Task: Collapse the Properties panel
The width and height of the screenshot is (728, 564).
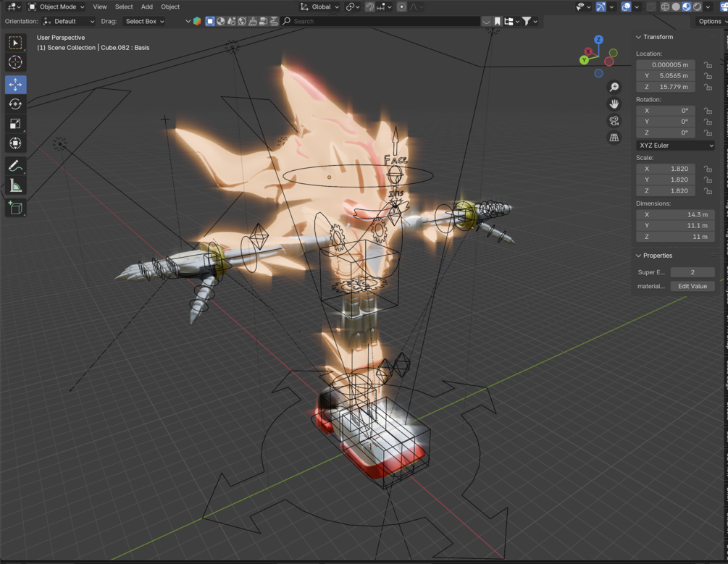Action: (638, 256)
